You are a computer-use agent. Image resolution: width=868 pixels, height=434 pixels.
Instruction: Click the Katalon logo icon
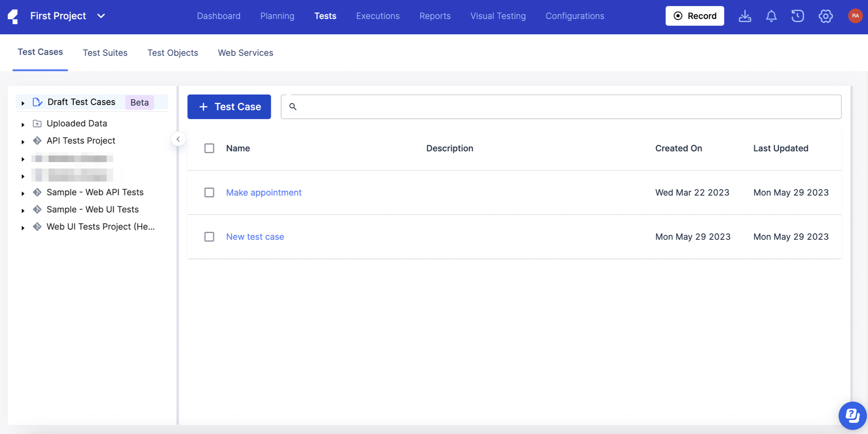point(13,16)
